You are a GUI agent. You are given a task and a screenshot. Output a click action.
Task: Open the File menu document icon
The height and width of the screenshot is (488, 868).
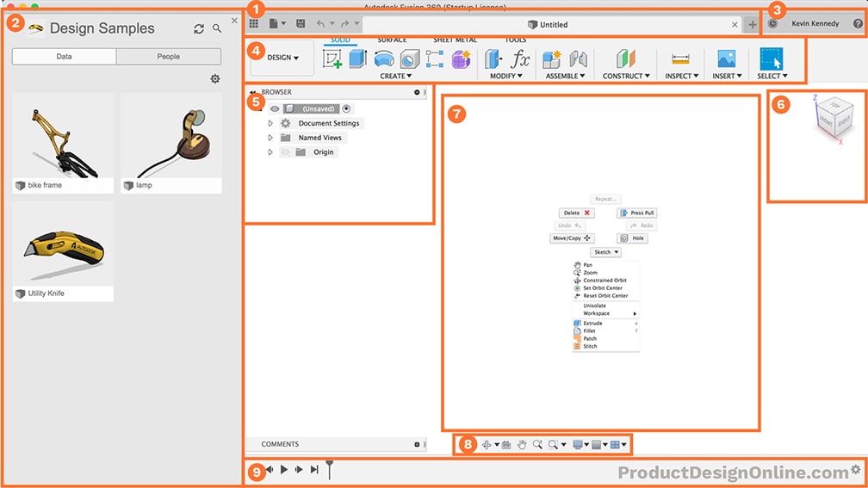[274, 23]
